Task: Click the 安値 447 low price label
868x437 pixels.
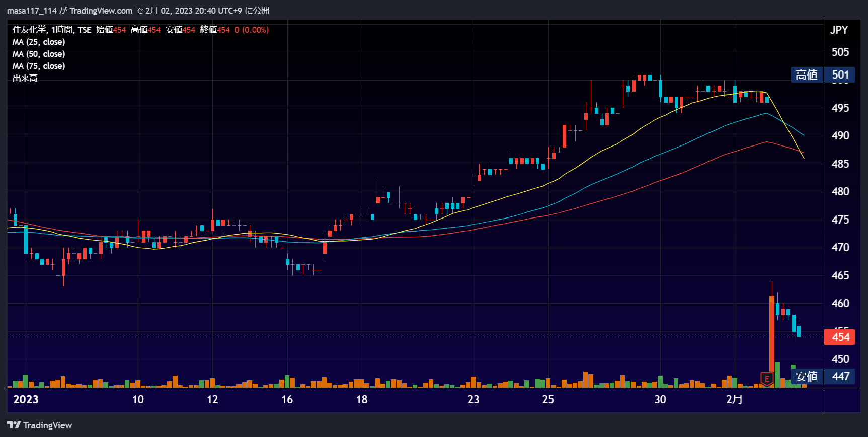Action: tap(823, 376)
